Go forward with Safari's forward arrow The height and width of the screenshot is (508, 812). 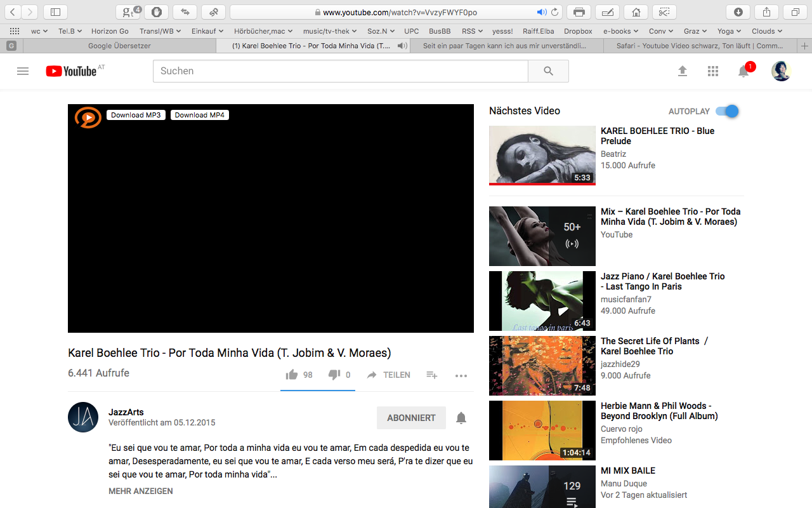point(30,12)
